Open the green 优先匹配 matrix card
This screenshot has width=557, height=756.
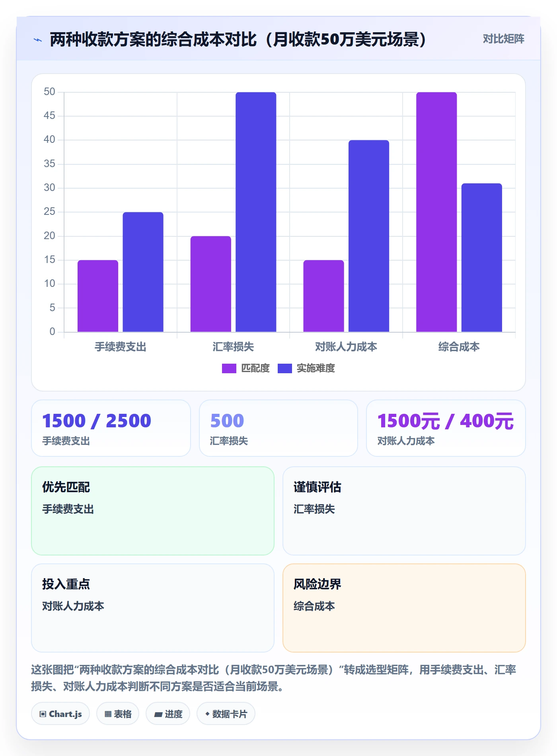[153, 511]
